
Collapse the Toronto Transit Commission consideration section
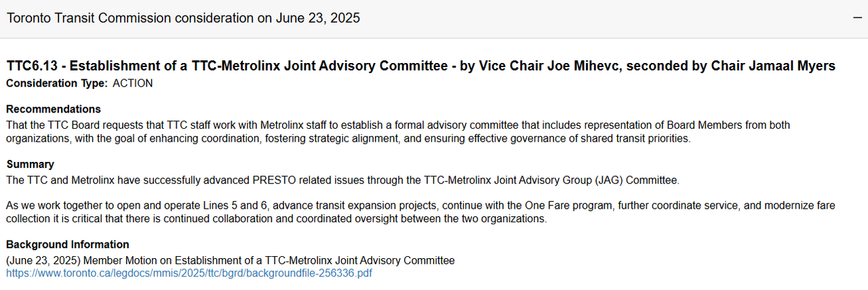pos(856,18)
